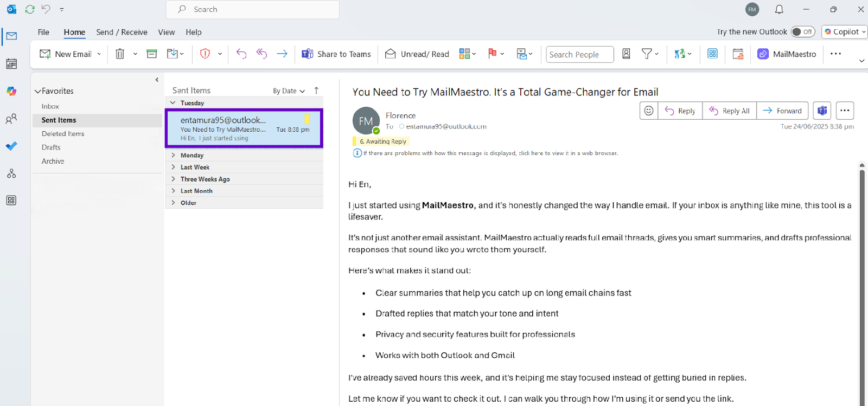Image resolution: width=868 pixels, height=406 pixels.
Task: Expand the Older message group
Action: [173, 203]
